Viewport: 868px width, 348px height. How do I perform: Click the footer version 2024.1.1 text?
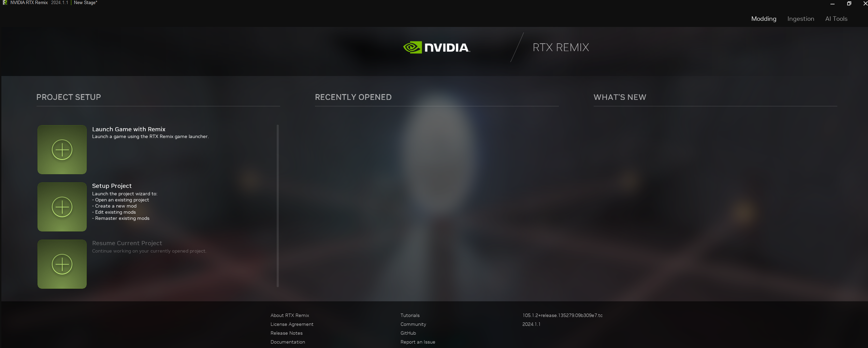point(531,324)
